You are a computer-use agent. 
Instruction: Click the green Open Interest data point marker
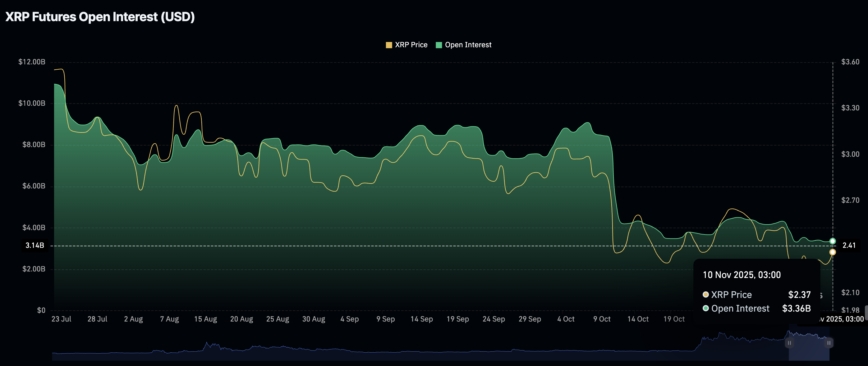pos(833,241)
